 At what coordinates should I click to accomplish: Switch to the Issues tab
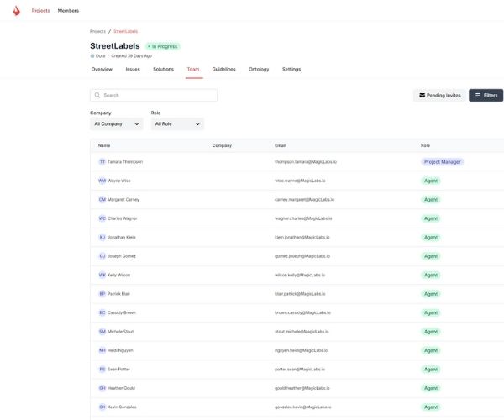tap(133, 69)
